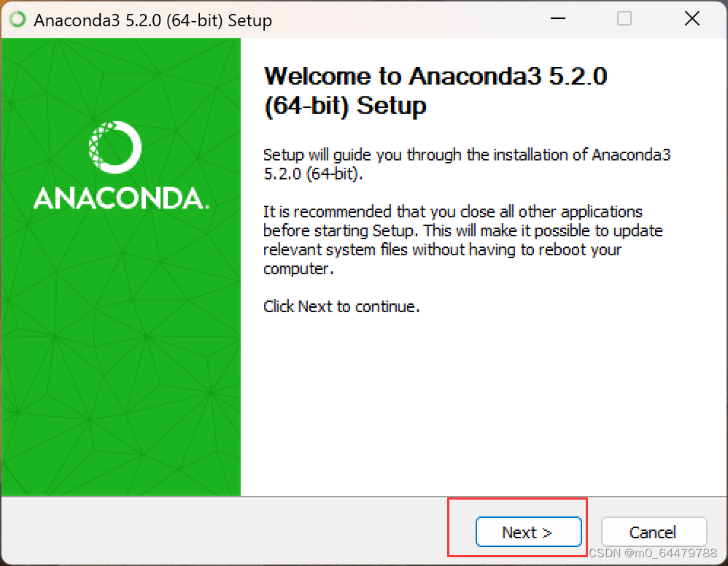Close the Anaconda3 Setup window
The width and height of the screenshot is (728, 566).
point(692,19)
